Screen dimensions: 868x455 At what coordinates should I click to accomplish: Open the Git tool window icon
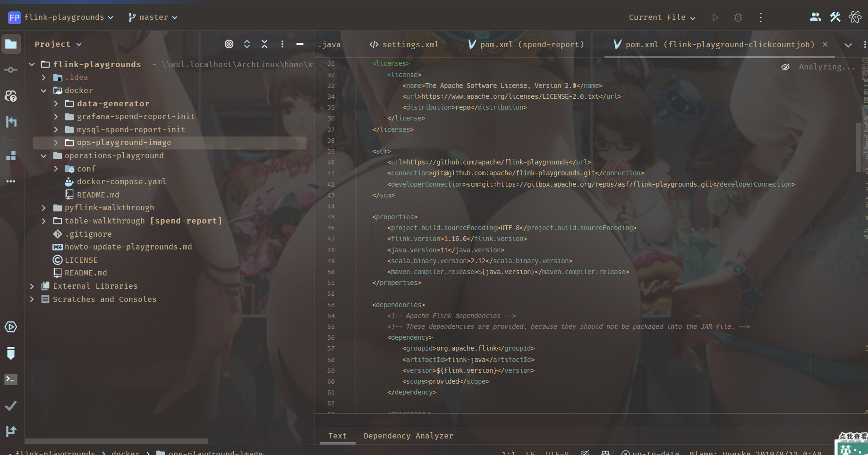click(11, 431)
